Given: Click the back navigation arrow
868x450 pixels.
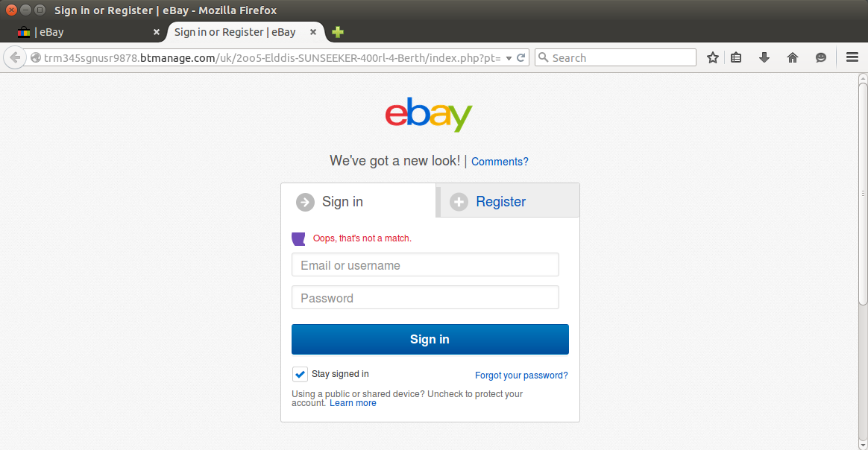Looking at the screenshot, I should [x=15, y=57].
